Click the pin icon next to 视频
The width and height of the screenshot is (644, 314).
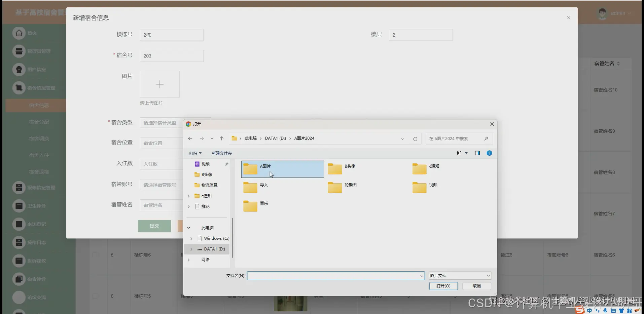tap(226, 164)
